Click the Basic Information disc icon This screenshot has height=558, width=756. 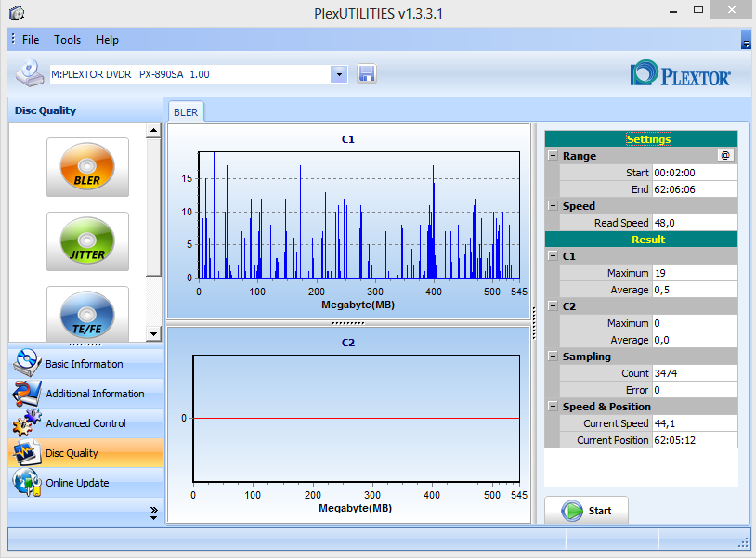[27, 363]
